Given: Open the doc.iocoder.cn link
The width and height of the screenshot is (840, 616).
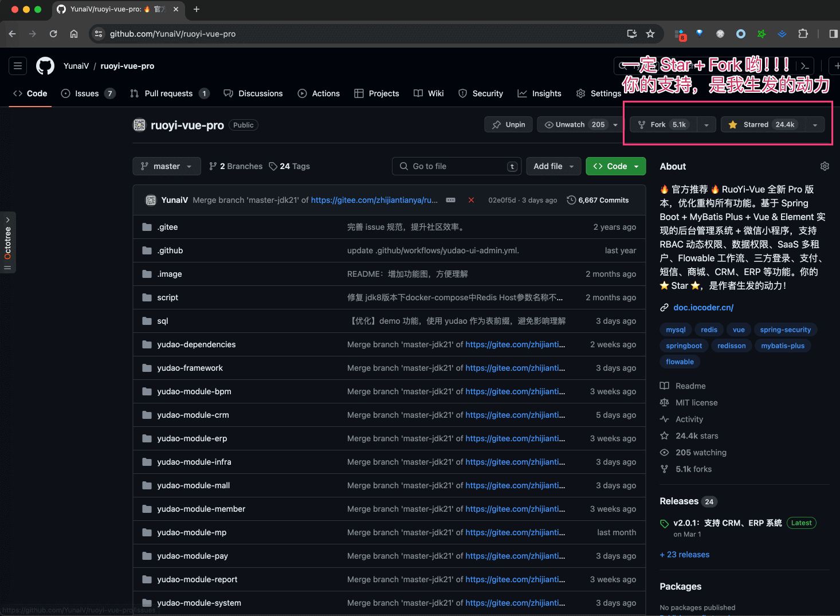Looking at the screenshot, I should [703, 308].
